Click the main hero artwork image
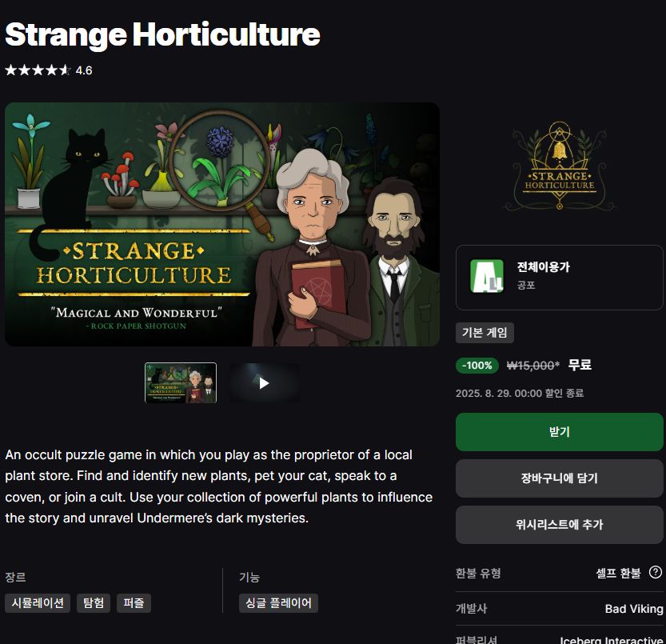This screenshot has height=644, width=666. click(x=222, y=224)
